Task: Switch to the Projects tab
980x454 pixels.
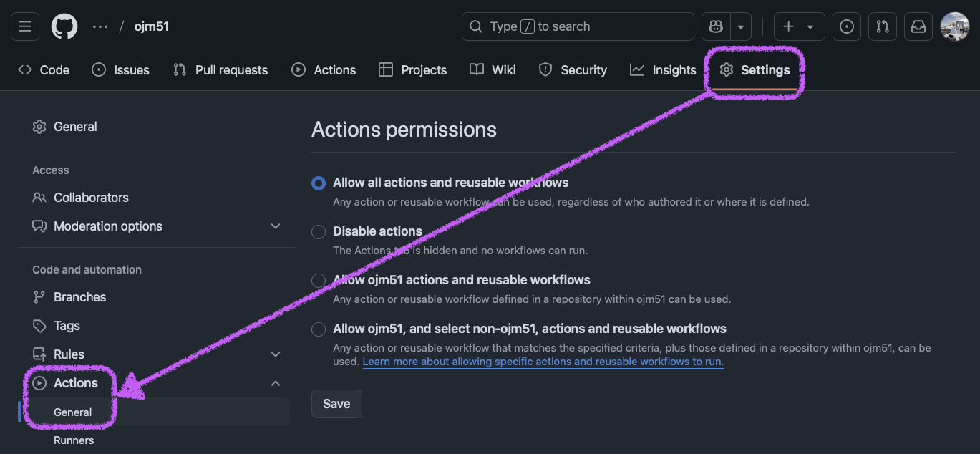Action: coord(413,69)
